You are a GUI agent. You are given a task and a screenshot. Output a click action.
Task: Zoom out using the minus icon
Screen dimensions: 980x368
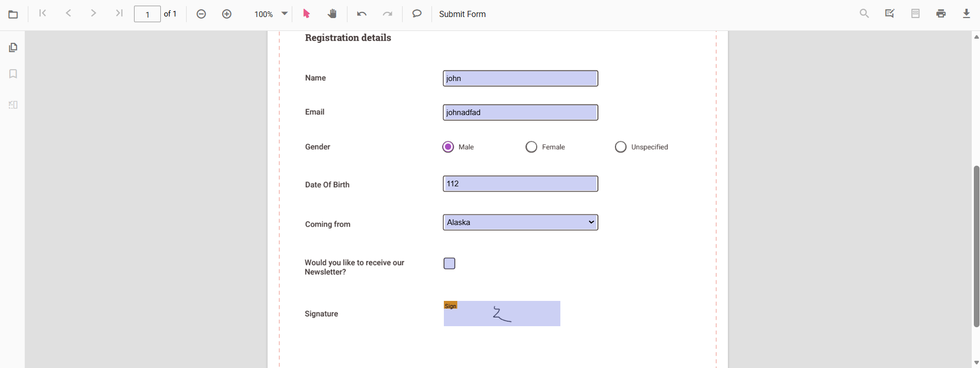(202, 14)
